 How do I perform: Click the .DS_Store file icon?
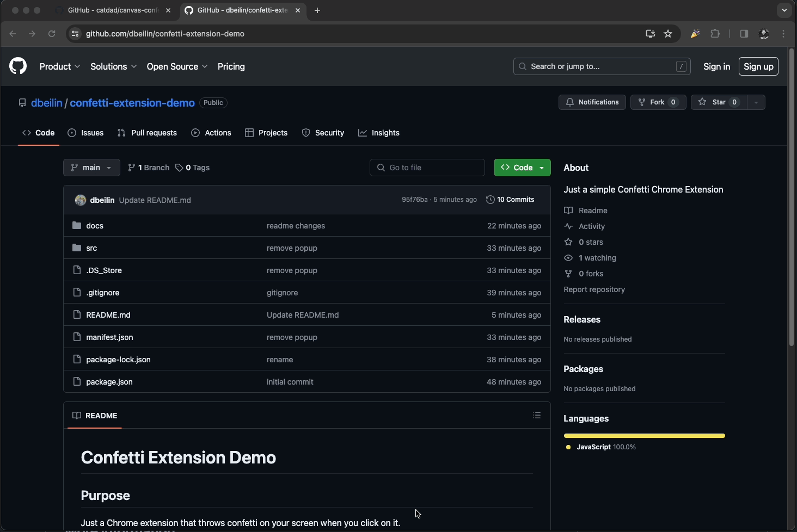77,270
